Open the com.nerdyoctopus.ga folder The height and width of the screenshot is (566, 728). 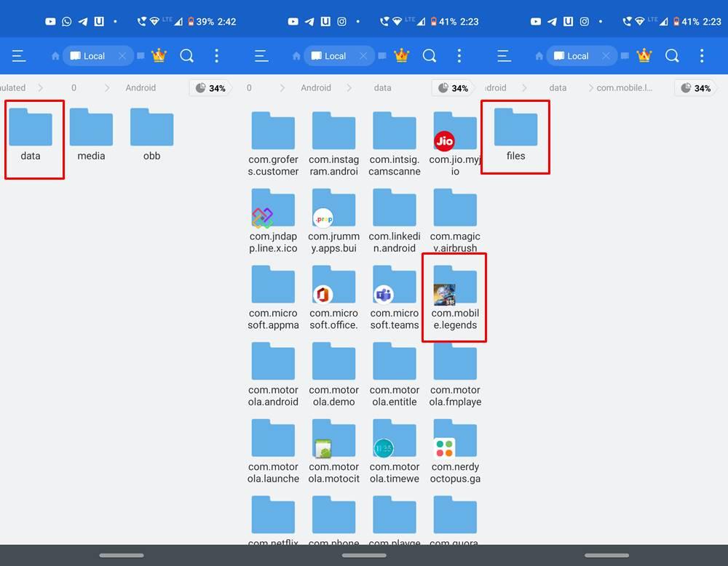click(455, 455)
